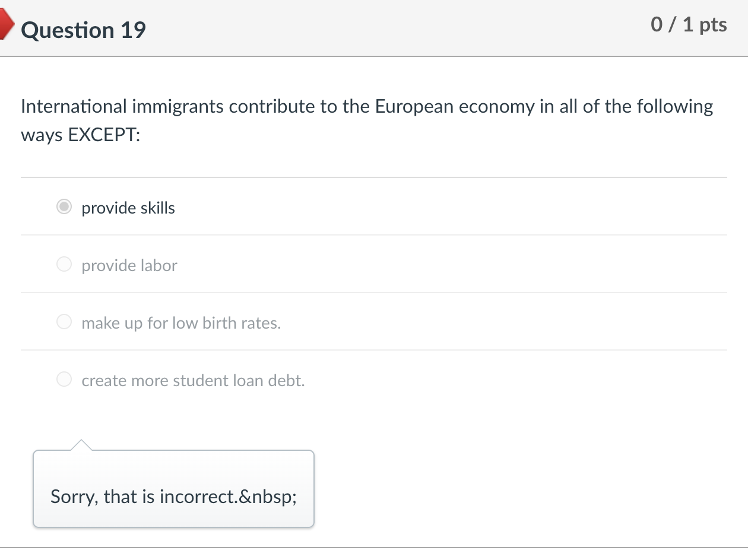The height and width of the screenshot is (560, 748).
Task: Choose 'make up for low birth rates.' option
Action: [x=64, y=322]
